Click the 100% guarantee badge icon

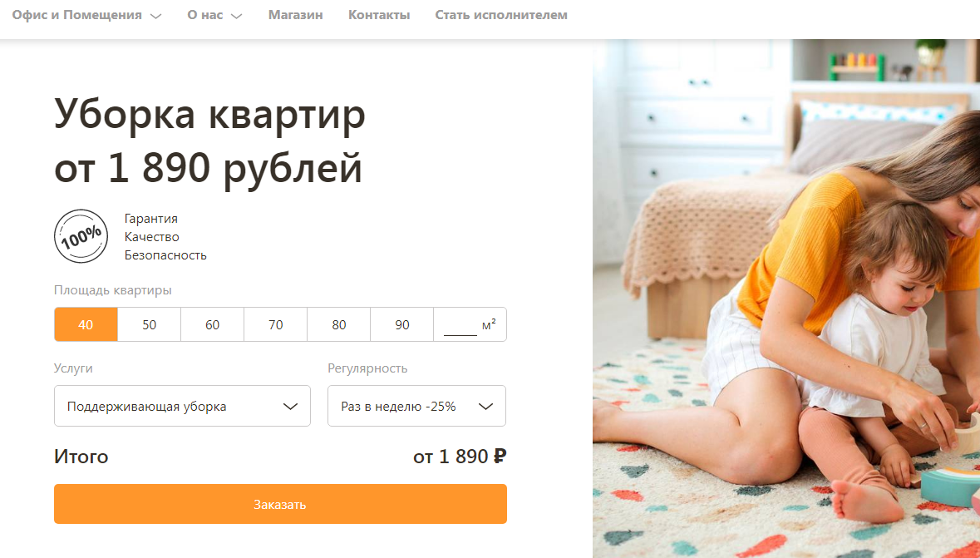(x=81, y=236)
